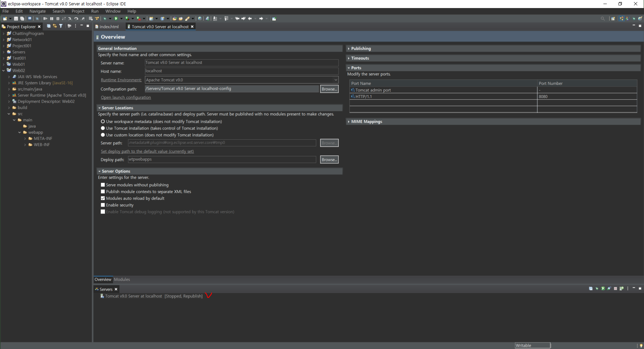Click Open Perspective icon
This screenshot has width=644, height=349.
pos(613,18)
